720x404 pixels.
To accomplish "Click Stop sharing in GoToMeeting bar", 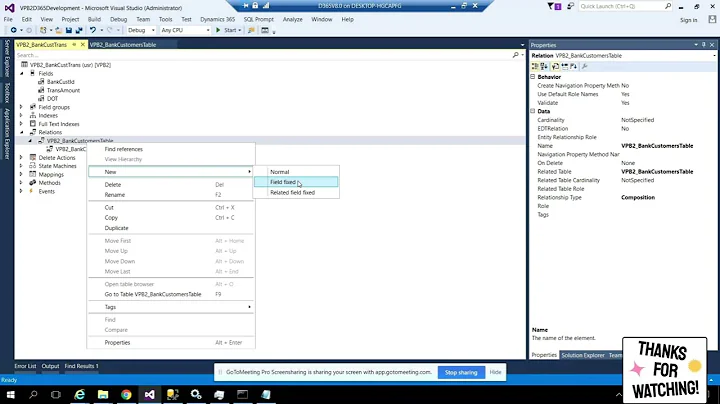I will (461, 372).
